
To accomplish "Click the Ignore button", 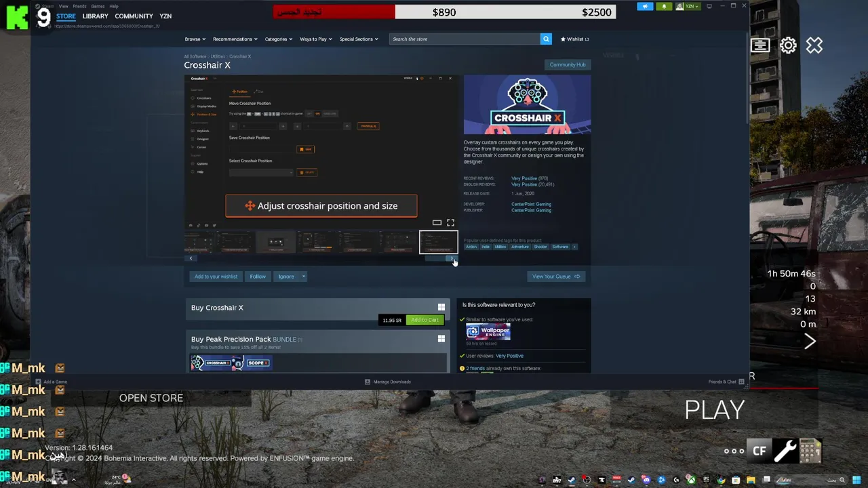I will [x=286, y=277].
